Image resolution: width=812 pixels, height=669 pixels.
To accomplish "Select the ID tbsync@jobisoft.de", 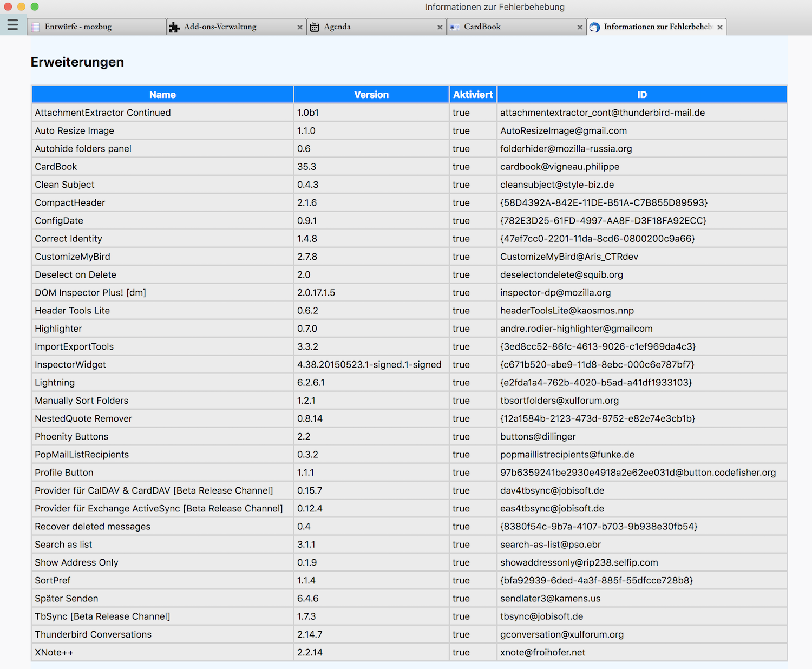I will pos(642,616).
